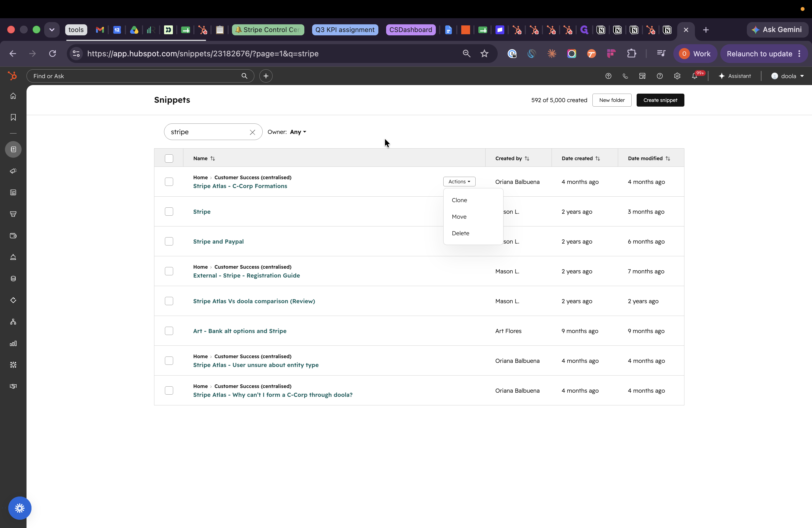Check the Stripe Atlas - C-Corp Formations row checkbox
Image resolution: width=812 pixels, height=528 pixels.
tap(169, 182)
